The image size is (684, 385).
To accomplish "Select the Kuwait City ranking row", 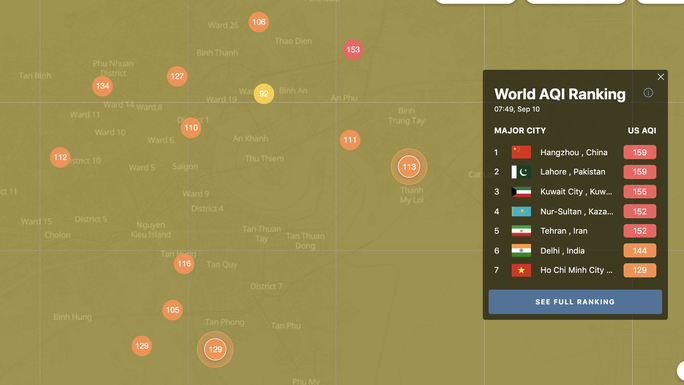I will coord(575,191).
